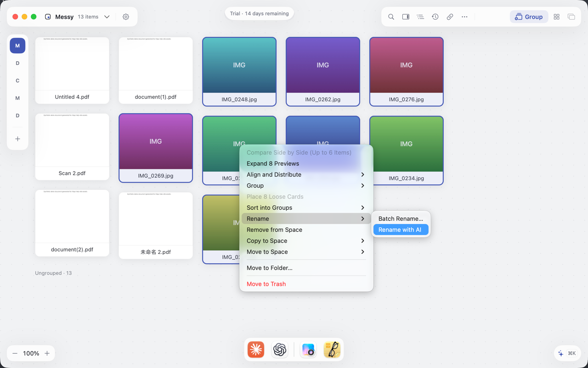Switch to the grid view icon
Screen dimensions: 588x368
click(556, 17)
